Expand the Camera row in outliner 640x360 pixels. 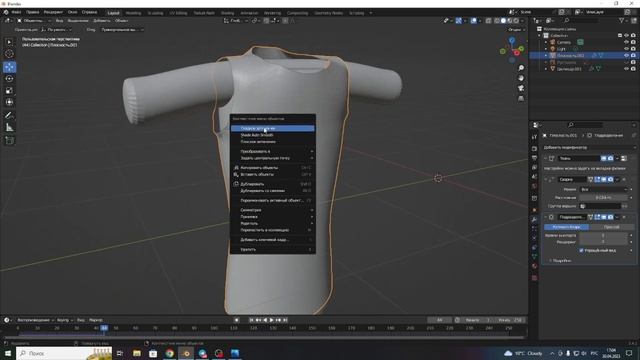tap(546, 42)
